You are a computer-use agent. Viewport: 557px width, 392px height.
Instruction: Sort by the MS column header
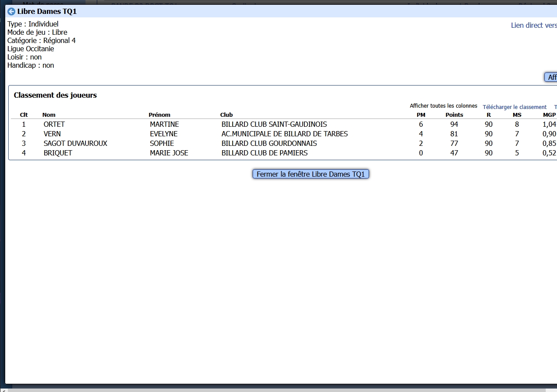point(517,115)
